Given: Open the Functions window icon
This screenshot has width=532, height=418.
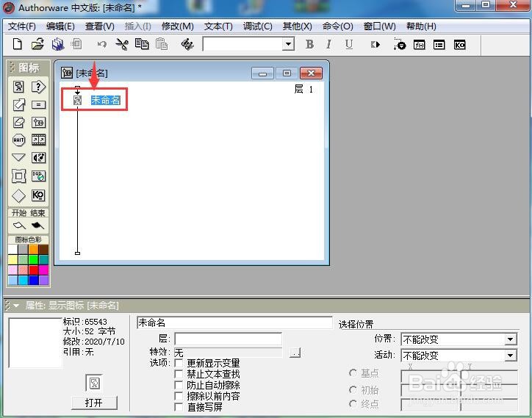Looking at the screenshot, I should click(x=420, y=45).
